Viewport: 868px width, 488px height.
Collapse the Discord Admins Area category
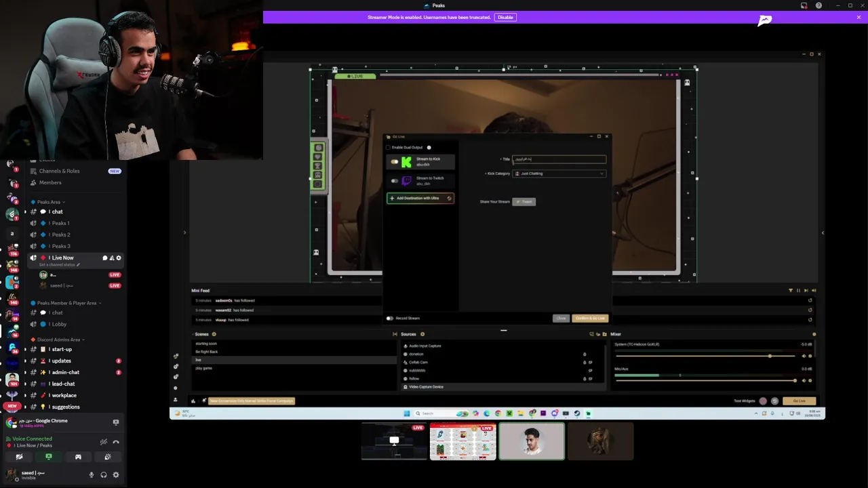click(x=59, y=340)
